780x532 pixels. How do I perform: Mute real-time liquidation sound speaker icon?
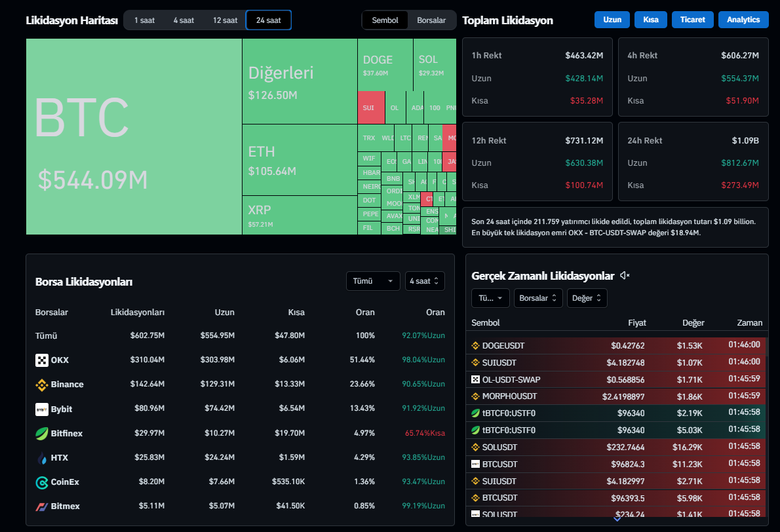click(x=625, y=276)
